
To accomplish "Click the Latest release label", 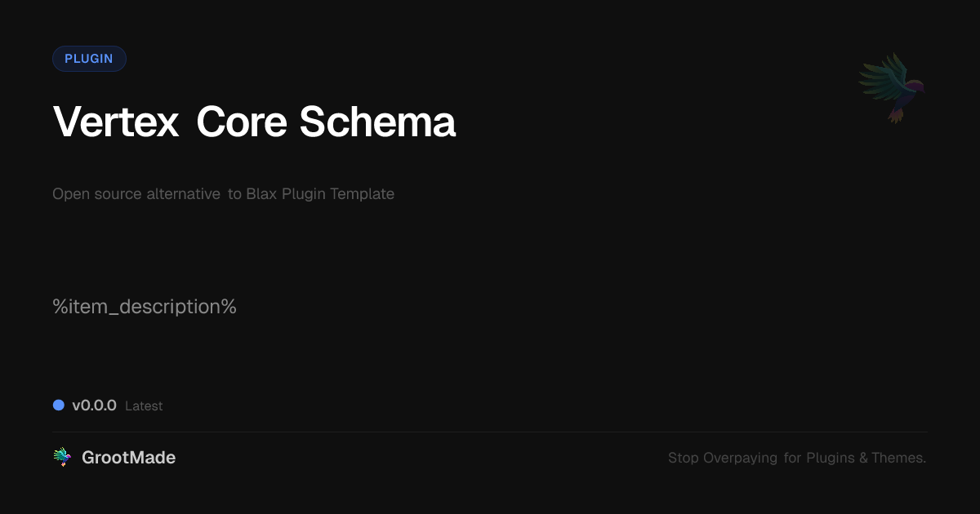I will (x=144, y=405).
